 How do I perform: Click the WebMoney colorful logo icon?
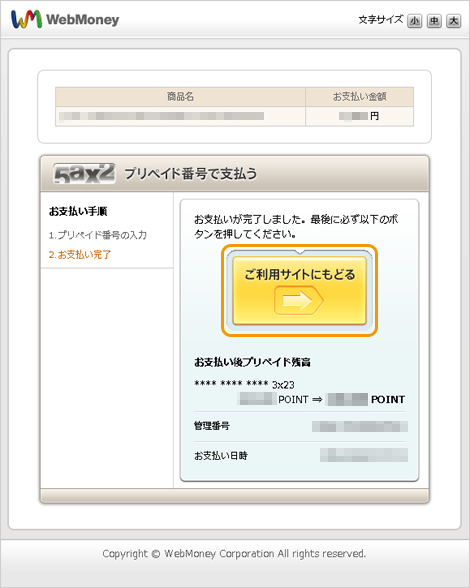[26, 19]
